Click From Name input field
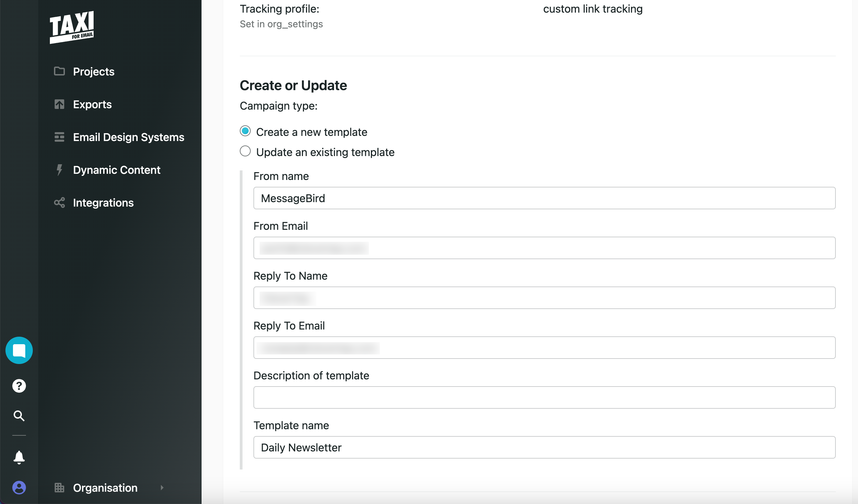858x504 pixels. tap(544, 198)
